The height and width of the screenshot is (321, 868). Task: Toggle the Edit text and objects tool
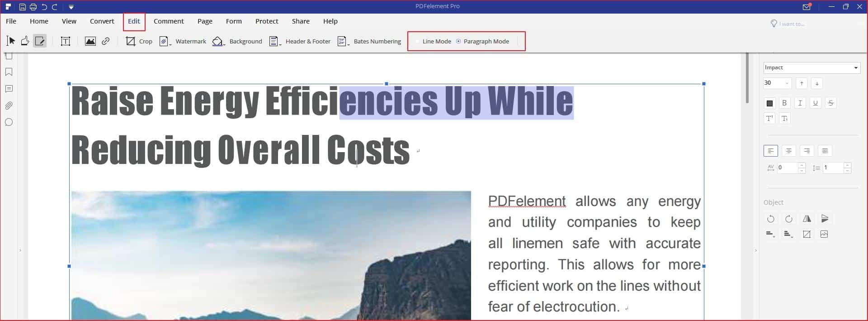click(x=40, y=41)
